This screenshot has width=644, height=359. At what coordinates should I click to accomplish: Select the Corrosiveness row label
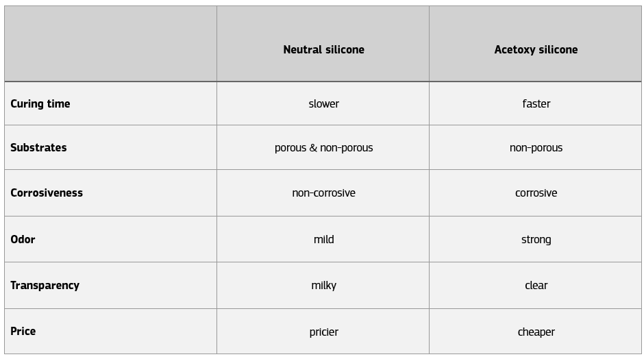point(47,193)
